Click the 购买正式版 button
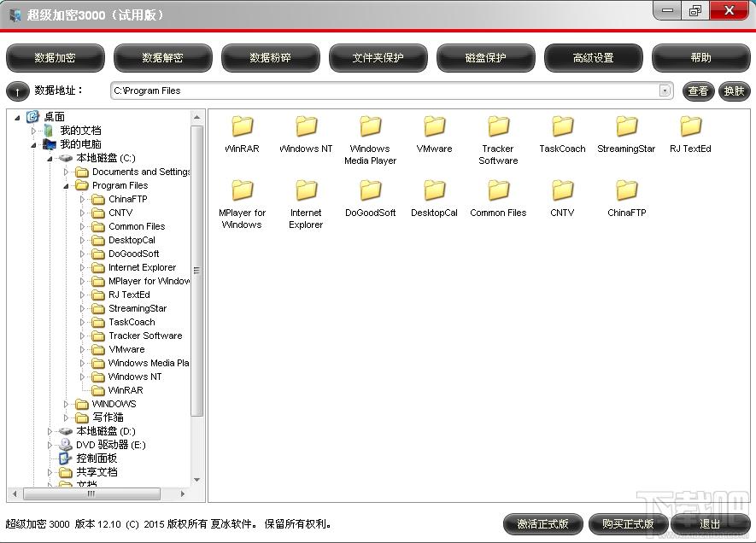This screenshot has width=756, height=543. click(x=628, y=523)
